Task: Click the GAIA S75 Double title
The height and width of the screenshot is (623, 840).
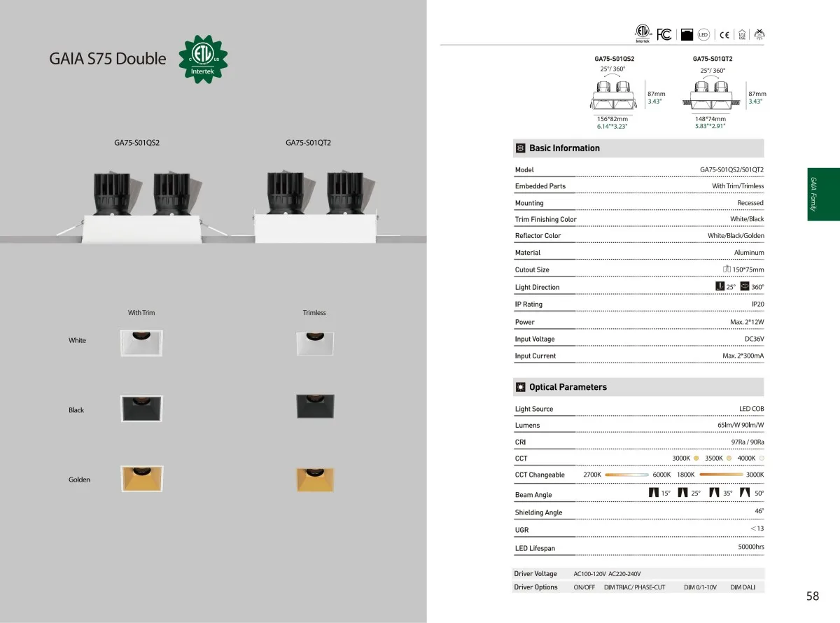Action: tap(108, 59)
